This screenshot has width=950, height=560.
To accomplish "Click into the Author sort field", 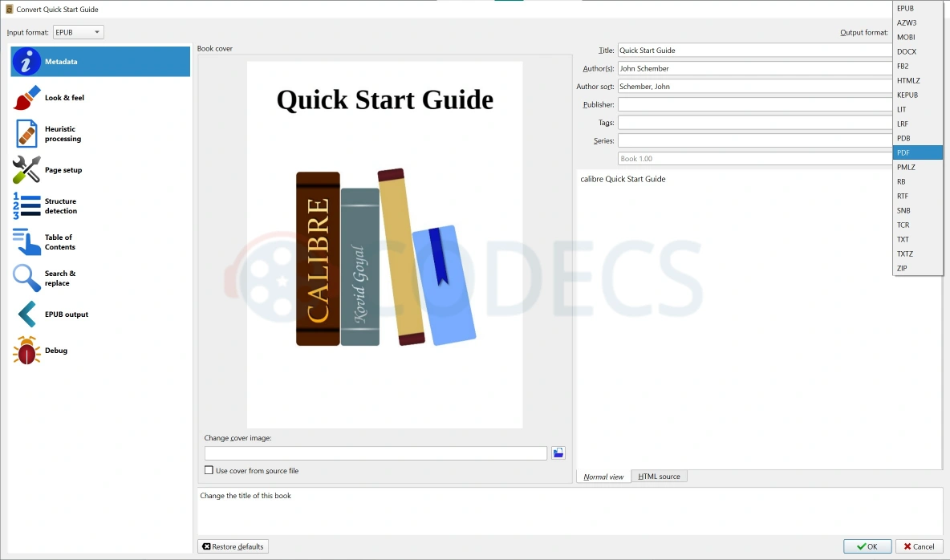I will click(755, 87).
